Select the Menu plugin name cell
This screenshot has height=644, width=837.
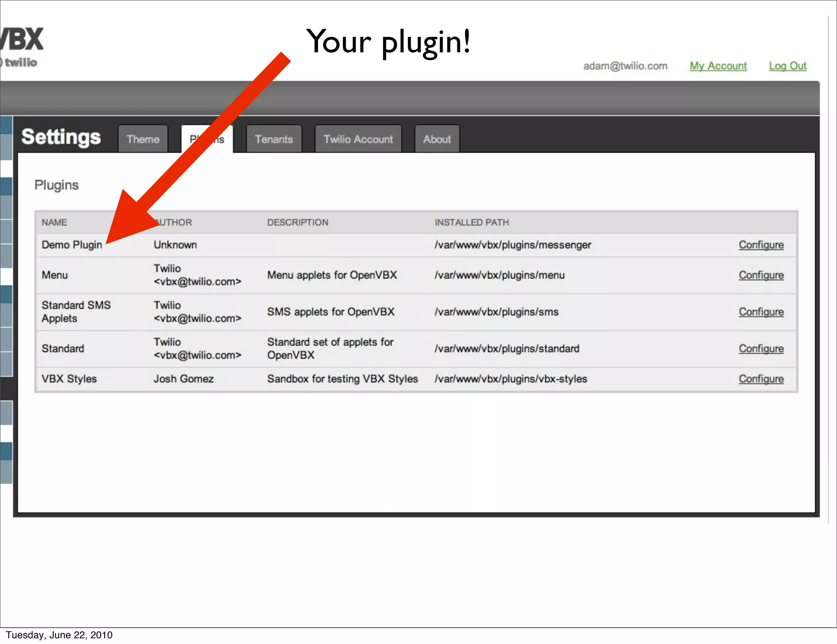(x=55, y=275)
